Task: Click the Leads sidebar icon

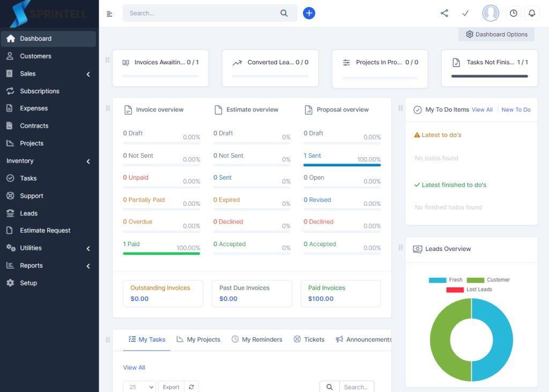Action: pos(10,213)
